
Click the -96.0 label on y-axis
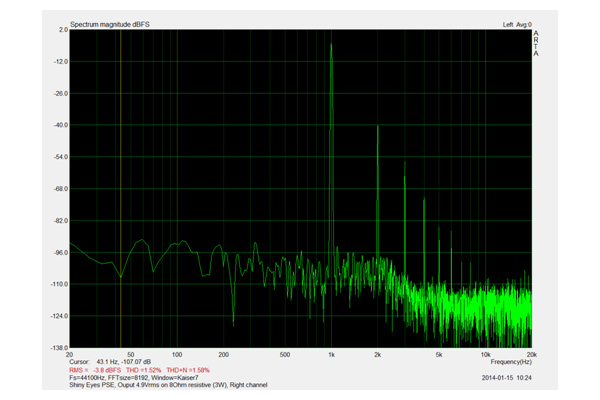pyautogui.click(x=59, y=252)
